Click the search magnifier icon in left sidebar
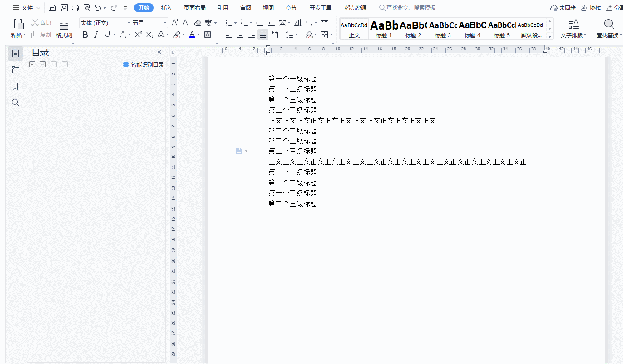The height and width of the screenshot is (364, 623). tap(15, 103)
